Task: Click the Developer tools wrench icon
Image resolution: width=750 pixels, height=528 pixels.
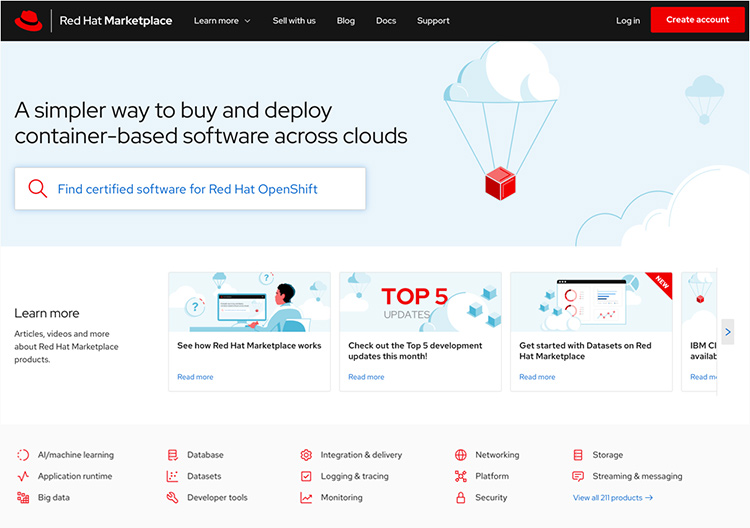Action: (172, 497)
